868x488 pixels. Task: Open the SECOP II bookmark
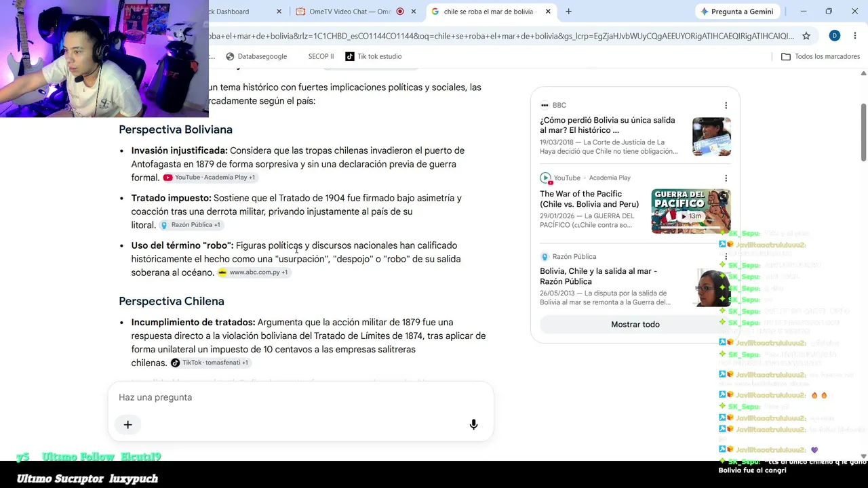point(321,56)
